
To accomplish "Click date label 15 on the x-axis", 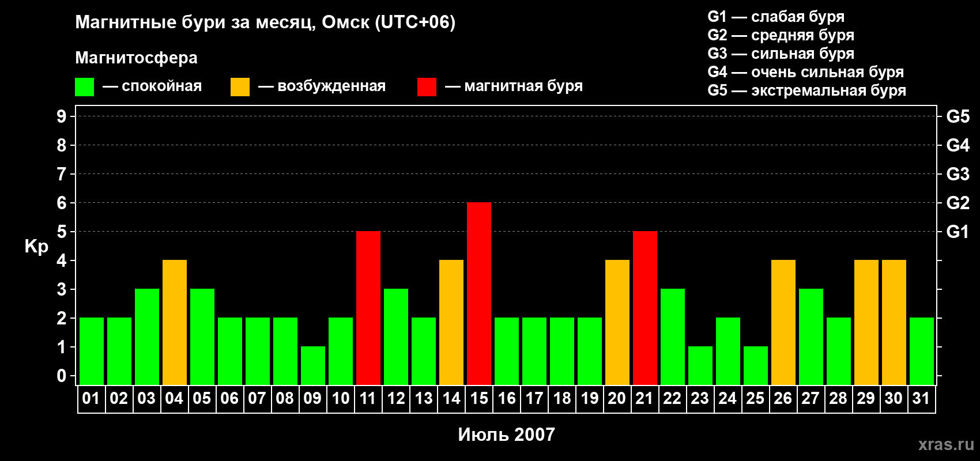I will pyautogui.click(x=478, y=399).
